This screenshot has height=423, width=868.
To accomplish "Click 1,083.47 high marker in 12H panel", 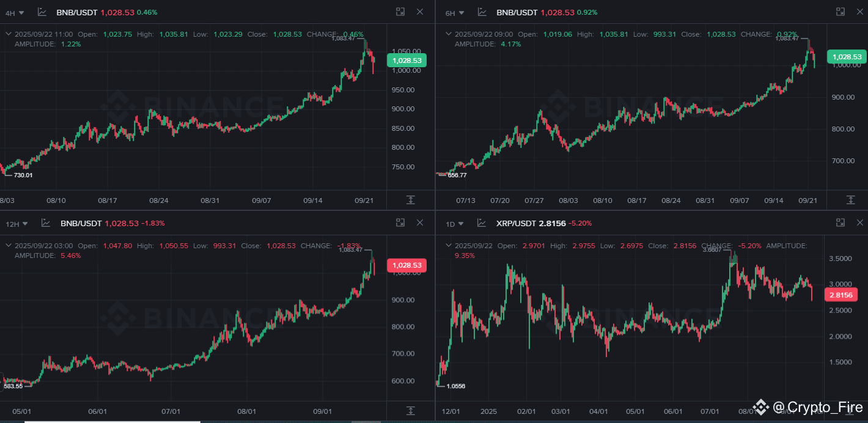I will point(350,249).
